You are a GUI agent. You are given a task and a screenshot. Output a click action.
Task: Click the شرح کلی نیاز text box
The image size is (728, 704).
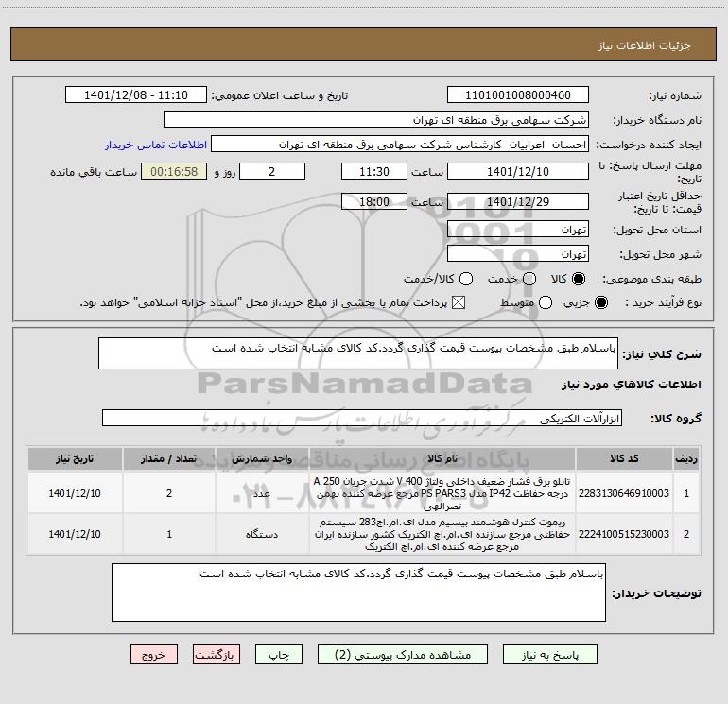click(358, 353)
